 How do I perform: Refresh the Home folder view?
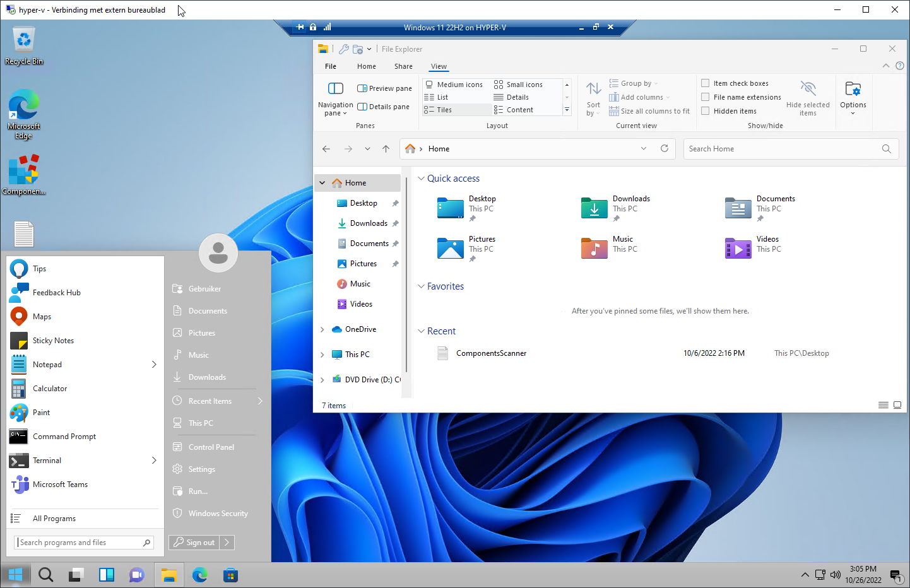coord(665,149)
